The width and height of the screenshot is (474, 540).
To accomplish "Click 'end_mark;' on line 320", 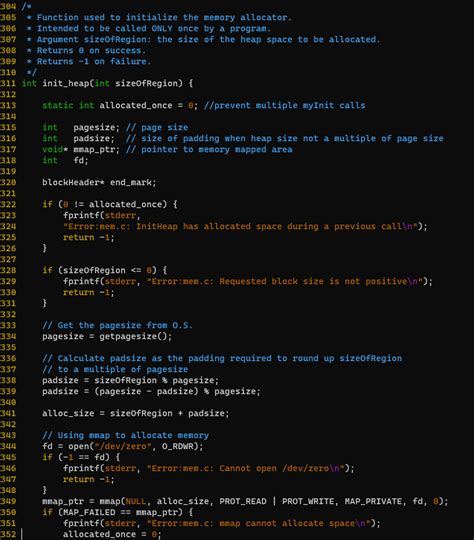I will (133, 183).
